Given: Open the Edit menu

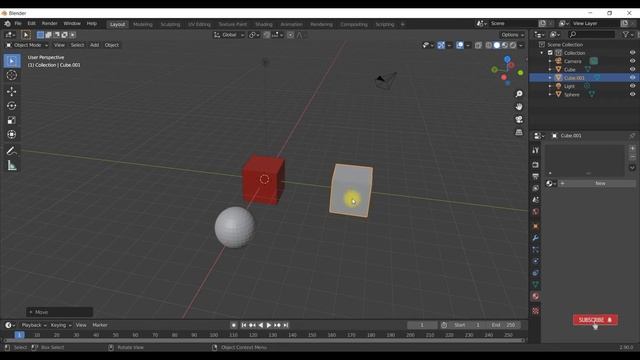Looking at the screenshot, I should [31, 24].
